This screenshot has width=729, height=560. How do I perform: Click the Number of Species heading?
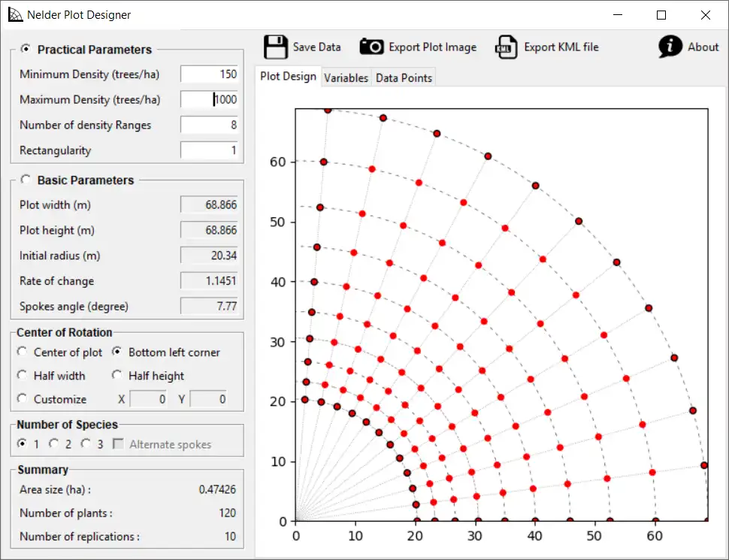(x=68, y=425)
